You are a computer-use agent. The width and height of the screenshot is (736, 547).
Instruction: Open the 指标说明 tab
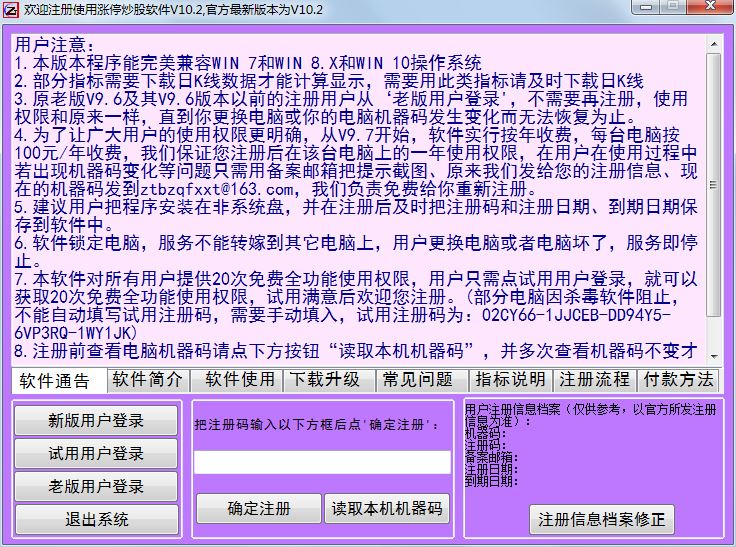[x=510, y=379]
